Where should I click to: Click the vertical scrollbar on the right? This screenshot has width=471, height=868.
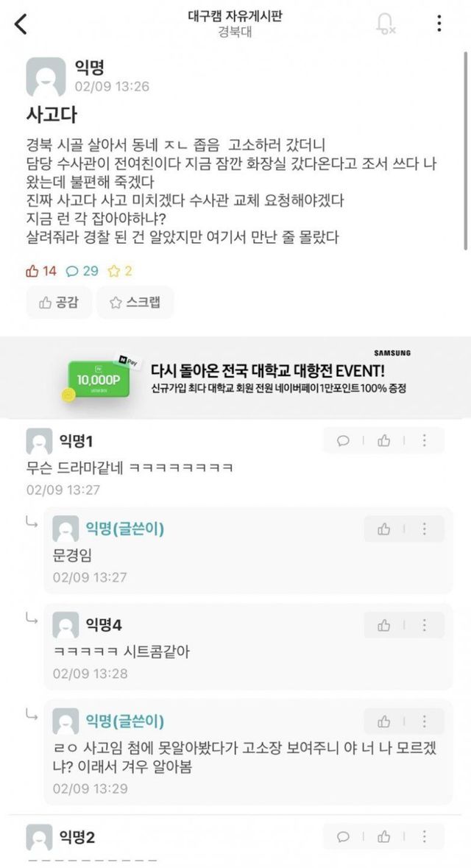tap(467, 149)
